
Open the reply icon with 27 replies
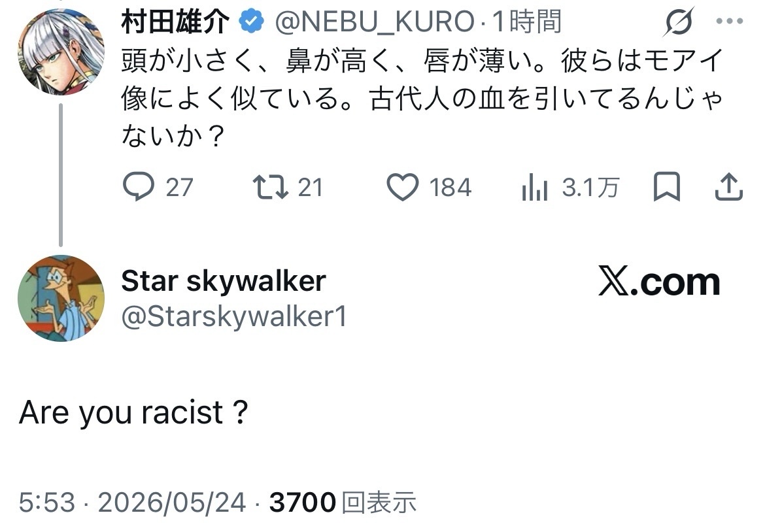(x=139, y=188)
